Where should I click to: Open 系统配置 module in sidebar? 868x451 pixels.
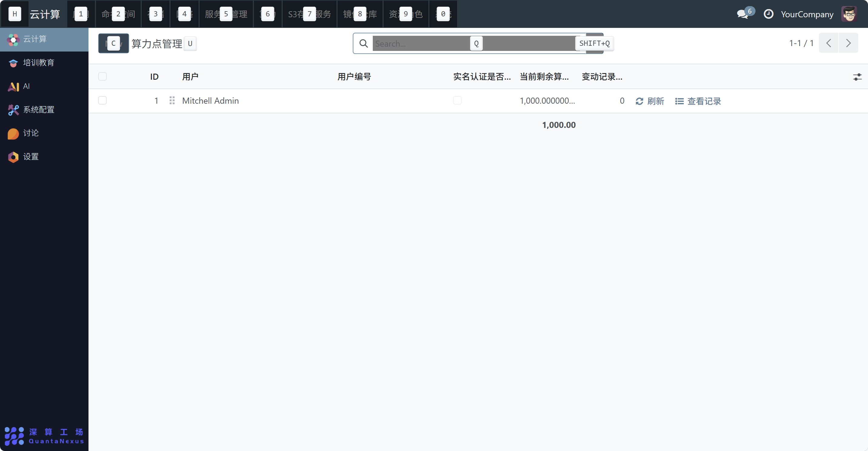tap(38, 109)
